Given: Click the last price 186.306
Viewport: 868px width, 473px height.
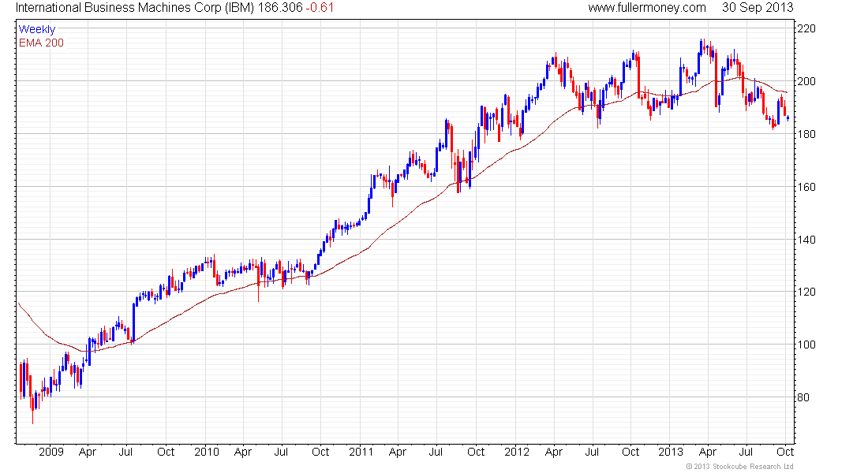Looking at the screenshot, I should [280, 8].
